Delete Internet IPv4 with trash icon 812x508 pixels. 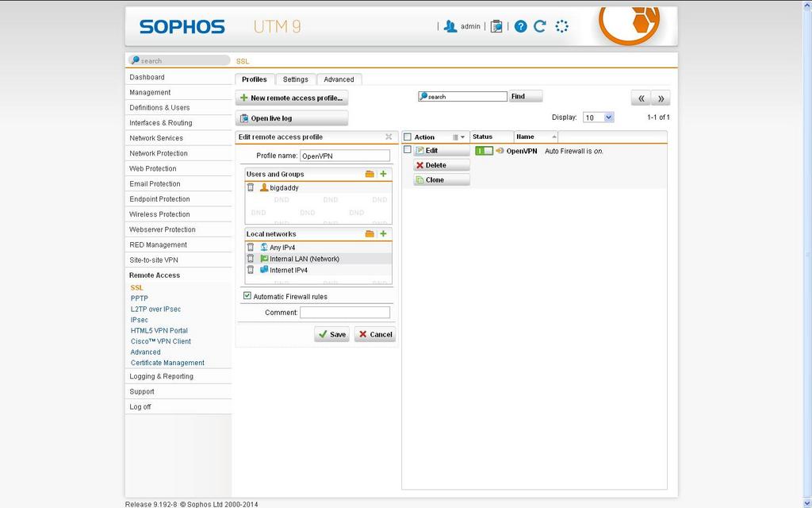251,270
